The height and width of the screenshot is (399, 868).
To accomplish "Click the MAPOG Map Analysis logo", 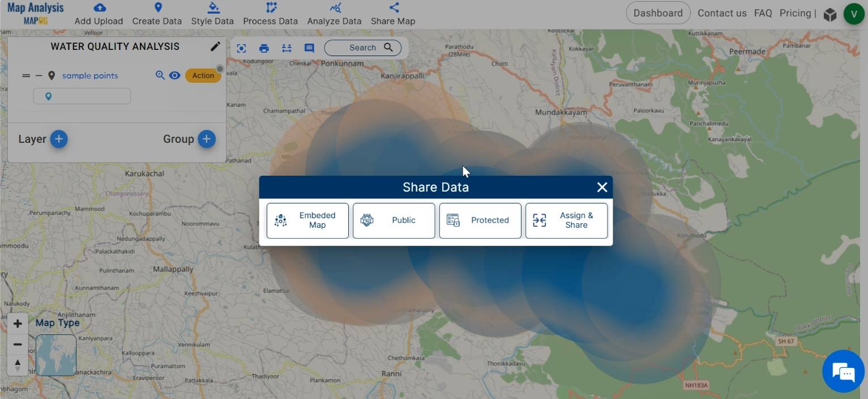I will pyautogui.click(x=35, y=14).
